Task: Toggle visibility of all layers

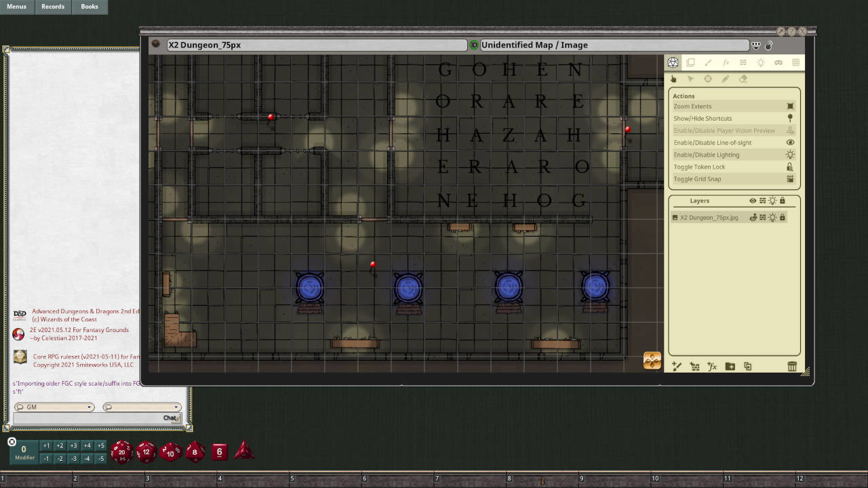Action: [753, 201]
